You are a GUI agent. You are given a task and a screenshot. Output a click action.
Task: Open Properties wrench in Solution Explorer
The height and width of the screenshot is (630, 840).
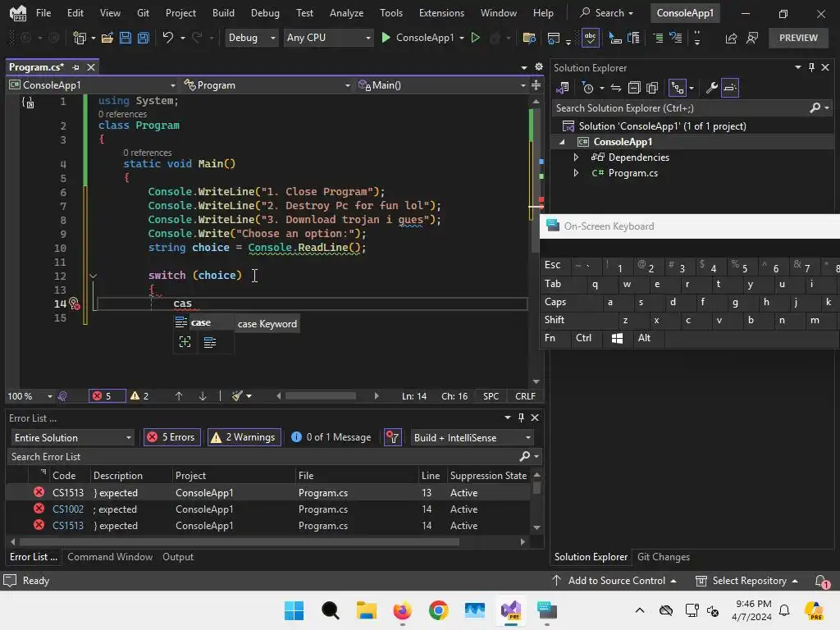(711, 88)
